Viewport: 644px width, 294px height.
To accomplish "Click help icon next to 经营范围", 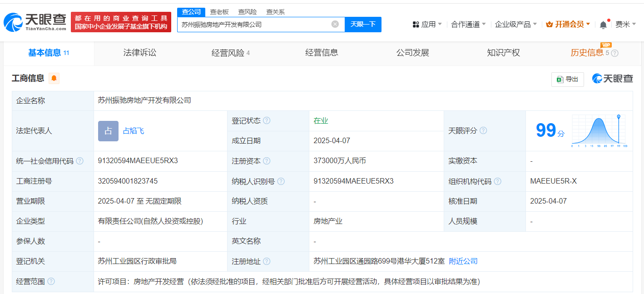I will click(51, 282).
